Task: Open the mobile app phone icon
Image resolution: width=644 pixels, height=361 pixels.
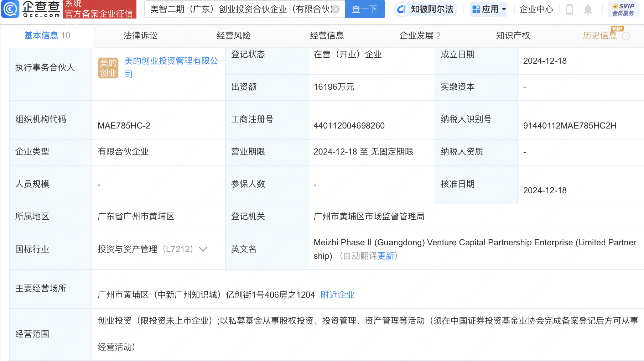Action: pos(569,9)
